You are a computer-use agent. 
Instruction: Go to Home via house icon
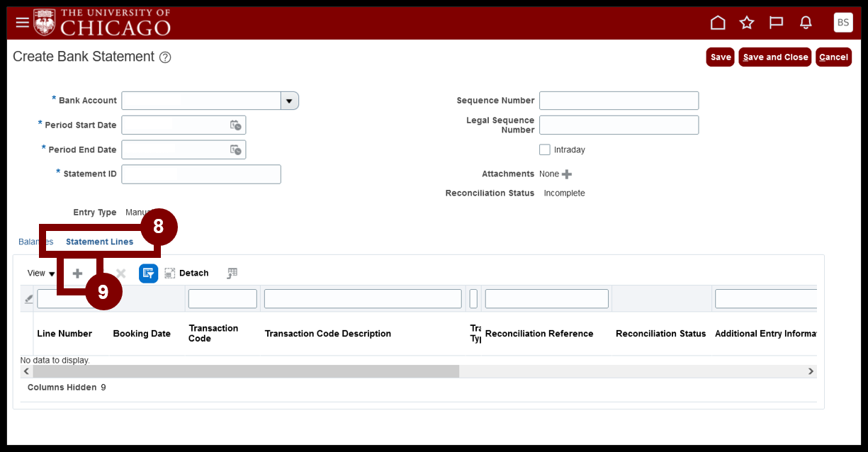pos(718,23)
